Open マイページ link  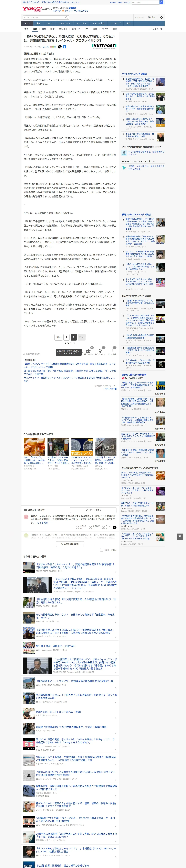pyautogui.click(x=139, y=18)
